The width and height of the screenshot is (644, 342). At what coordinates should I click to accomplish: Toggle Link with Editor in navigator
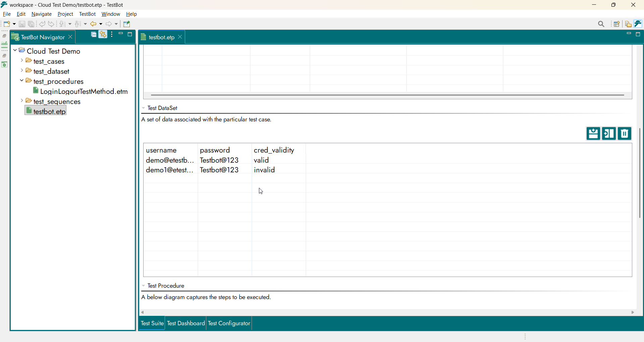[x=103, y=35]
